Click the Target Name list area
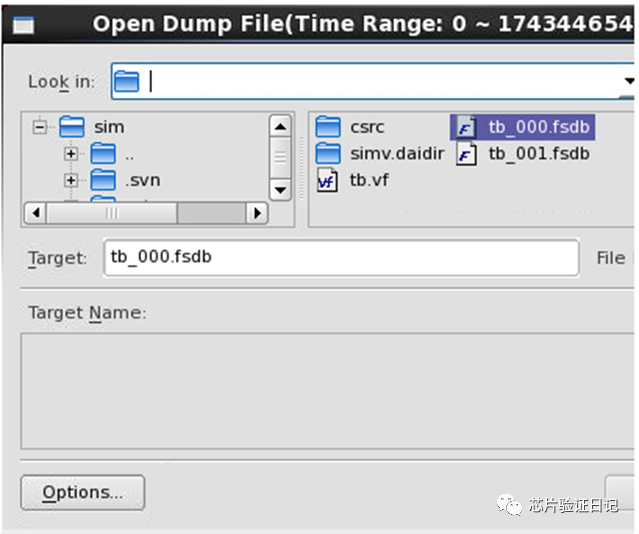The height and width of the screenshot is (534, 639). (328, 391)
